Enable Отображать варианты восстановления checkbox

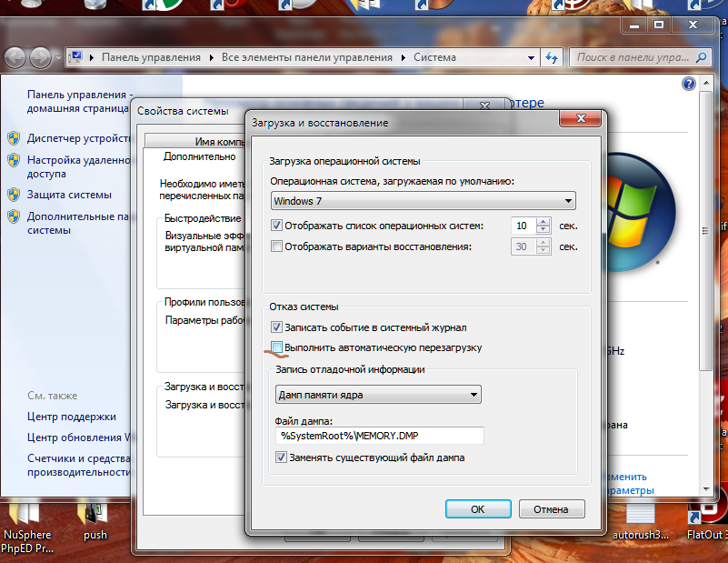point(278,246)
